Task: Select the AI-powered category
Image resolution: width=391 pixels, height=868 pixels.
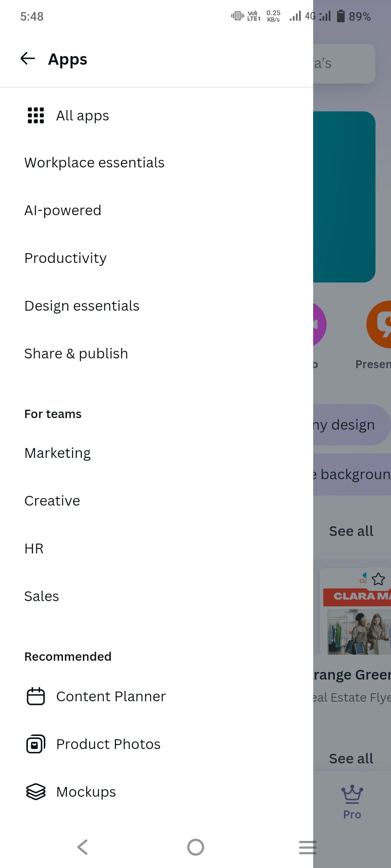Action: coord(63,210)
